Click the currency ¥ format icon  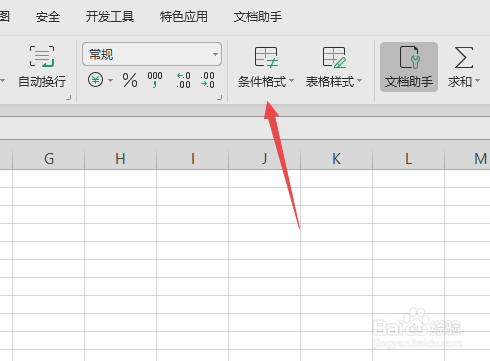[95, 80]
